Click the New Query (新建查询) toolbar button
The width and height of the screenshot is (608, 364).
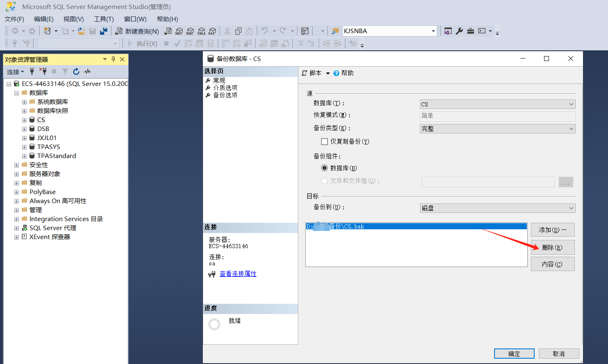click(x=137, y=31)
